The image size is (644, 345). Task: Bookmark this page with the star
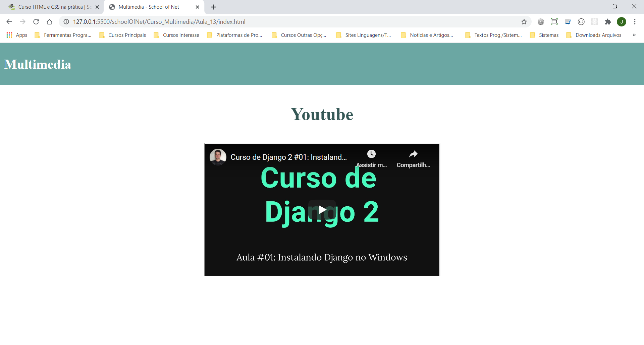(x=524, y=22)
